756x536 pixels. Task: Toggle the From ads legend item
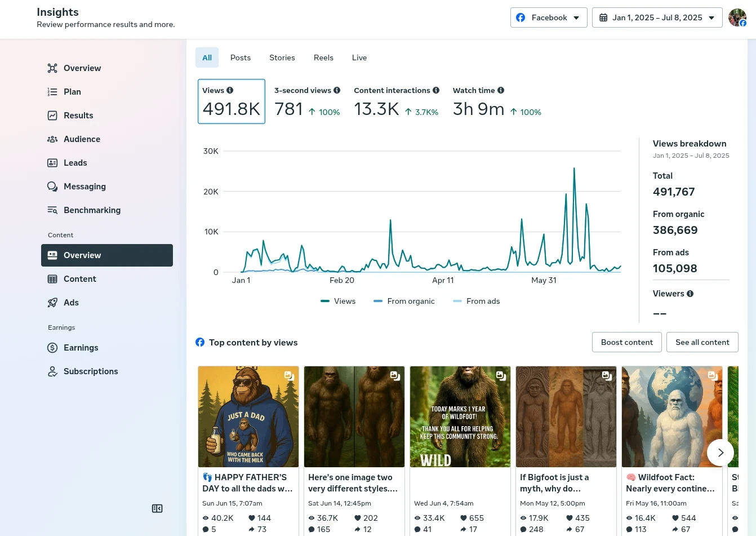477,301
